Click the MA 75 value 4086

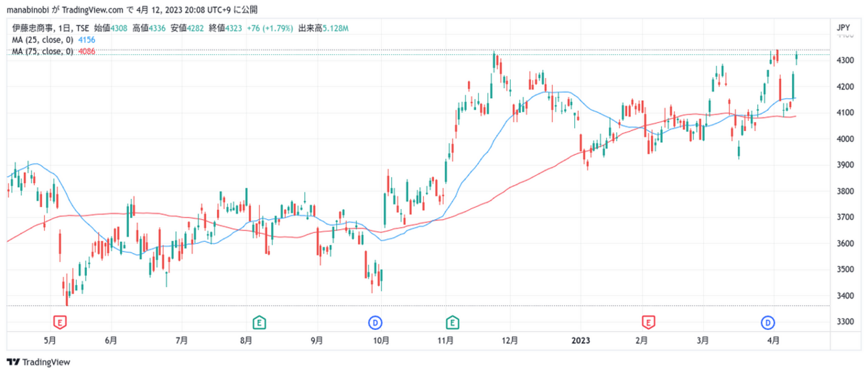[87, 51]
